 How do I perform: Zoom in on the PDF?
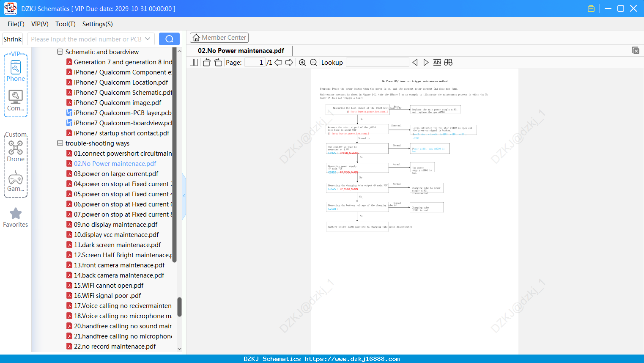(x=302, y=63)
